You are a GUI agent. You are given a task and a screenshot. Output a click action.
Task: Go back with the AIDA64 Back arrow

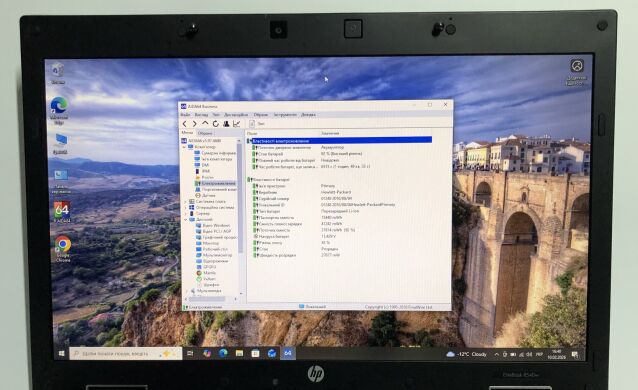pos(185,124)
